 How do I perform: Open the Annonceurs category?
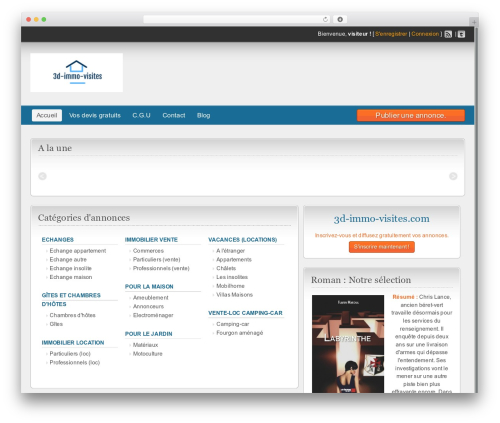[148, 306]
